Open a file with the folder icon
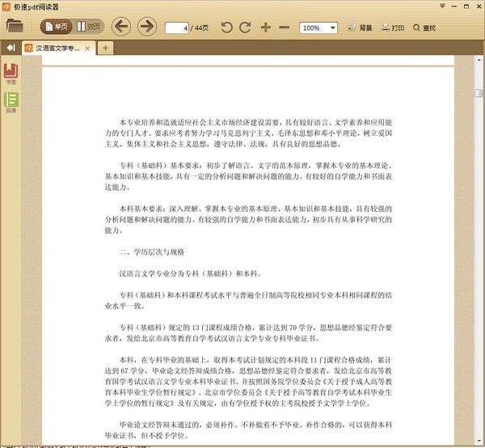Image resolution: width=485 pixels, height=448 pixels. click(x=15, y=26)
